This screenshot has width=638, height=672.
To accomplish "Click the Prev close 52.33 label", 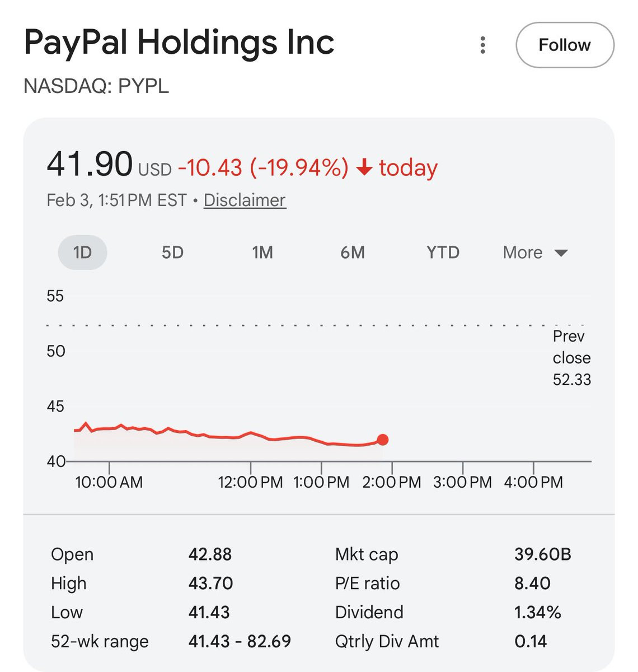I will [x=571, y=358].
